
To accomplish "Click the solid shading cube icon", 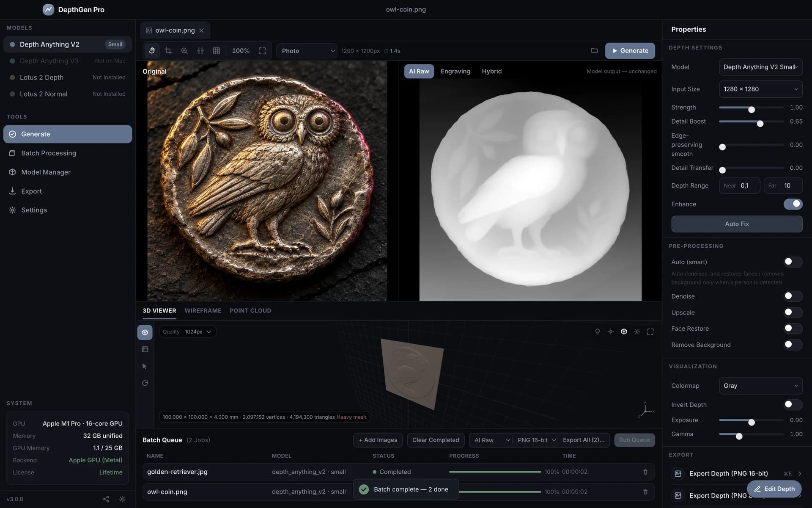I will (x=624, y=331).
